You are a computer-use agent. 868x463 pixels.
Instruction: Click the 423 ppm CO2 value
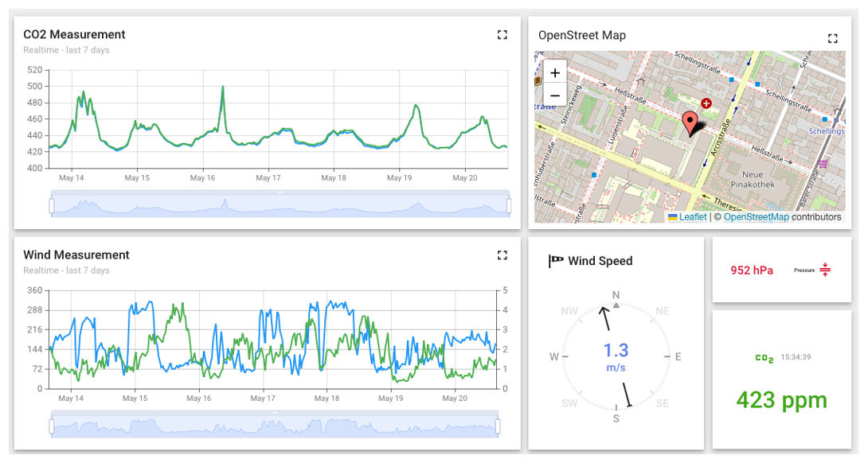tap(781, 399)
